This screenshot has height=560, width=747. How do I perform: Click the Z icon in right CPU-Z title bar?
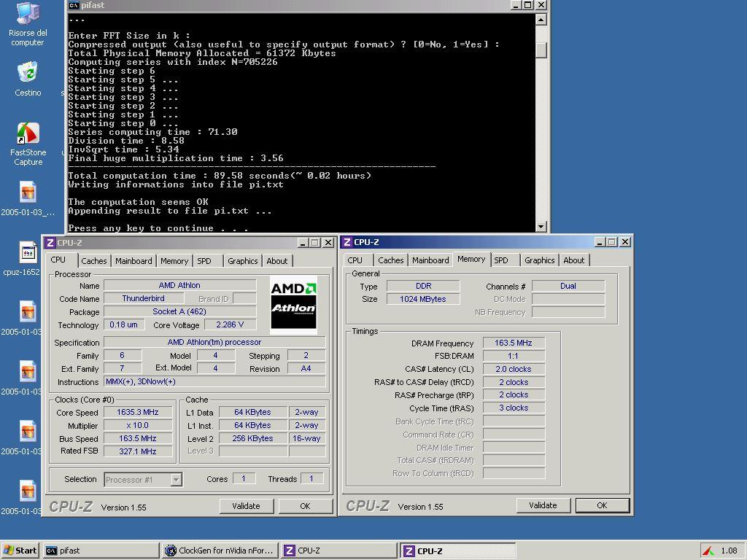click(x=347, y=242)
